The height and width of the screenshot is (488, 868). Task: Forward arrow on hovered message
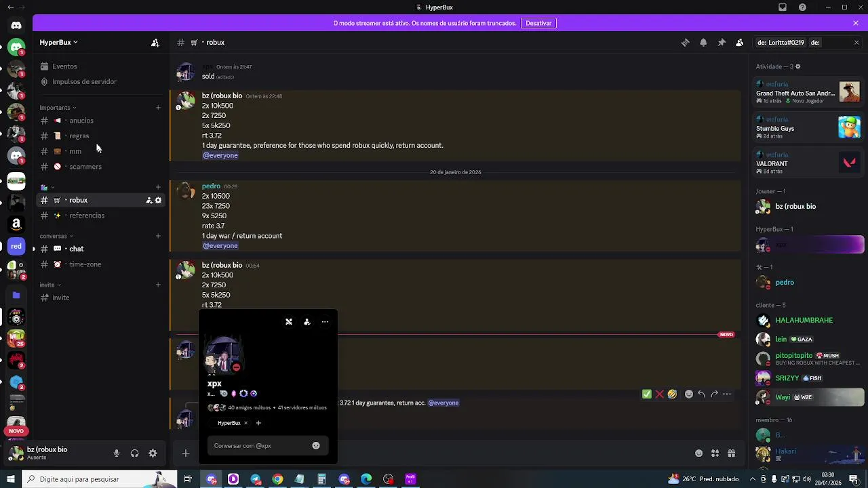714,394
